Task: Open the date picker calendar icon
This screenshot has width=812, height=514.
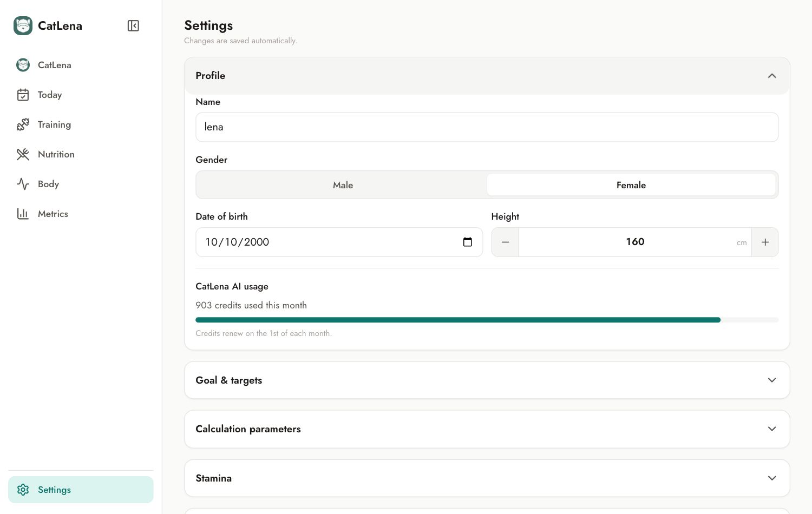Action: (x=468, y=242)
